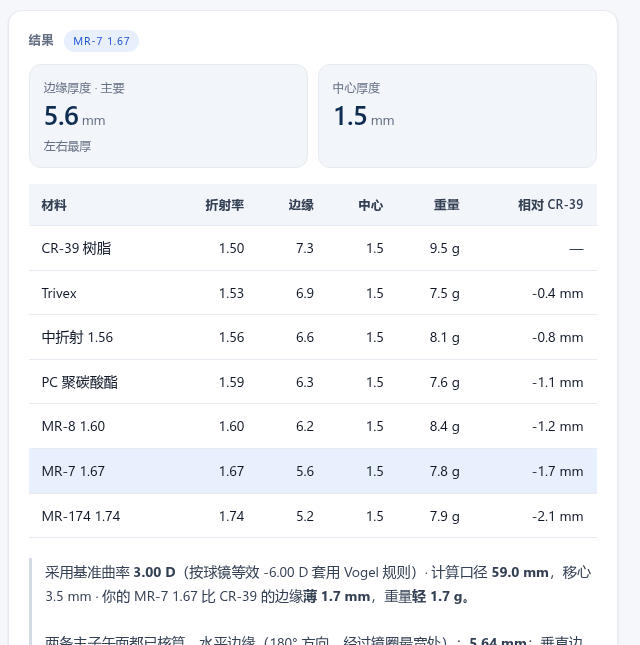Screen dimensions: 640x645
Task: Click 中折射 1.56 weight 8.1 g cell
Action: [445, 337]
